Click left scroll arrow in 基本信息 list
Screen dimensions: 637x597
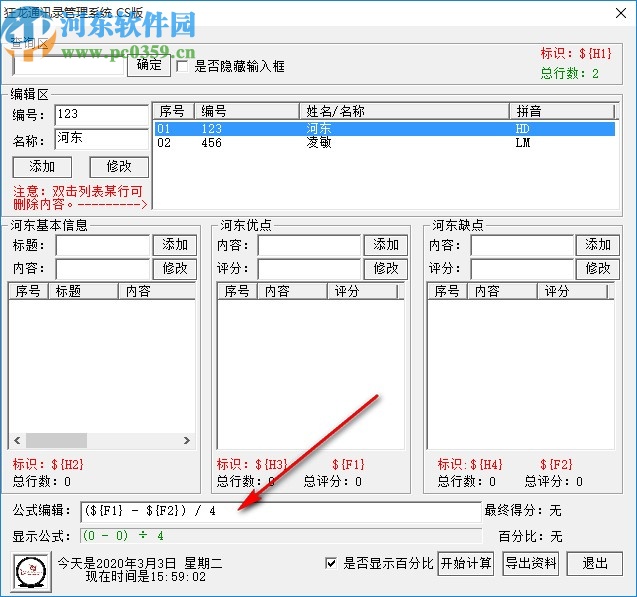[17, 440]
